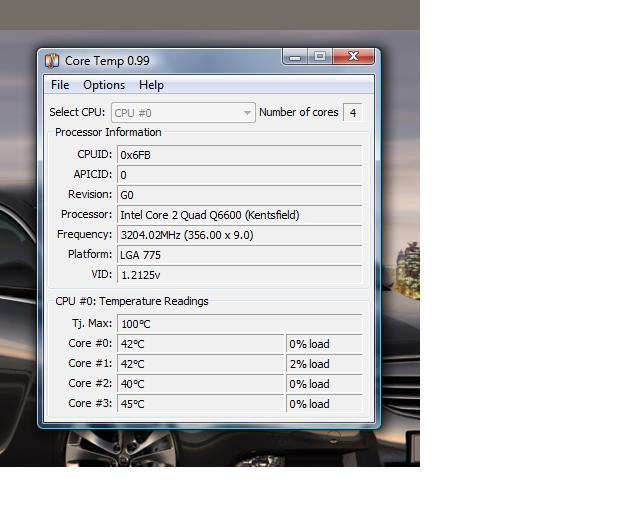Click the Frequency value 3204.02MHz
The height and width of the screenshot is (512, 640).
click(240, 235)
